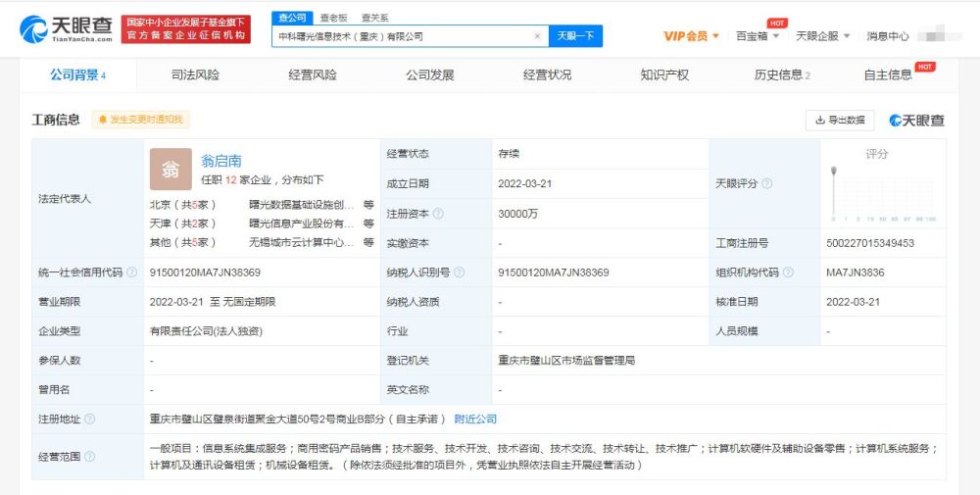Click the blurred user avatar at top right
Image resolution: width=980 pixels, height=495 pixels.
tap(940, 35)
